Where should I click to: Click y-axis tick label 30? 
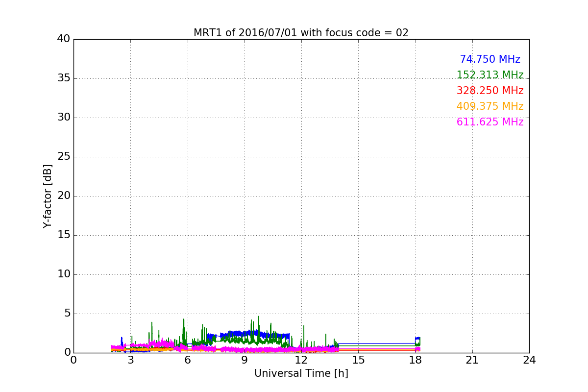64,118
